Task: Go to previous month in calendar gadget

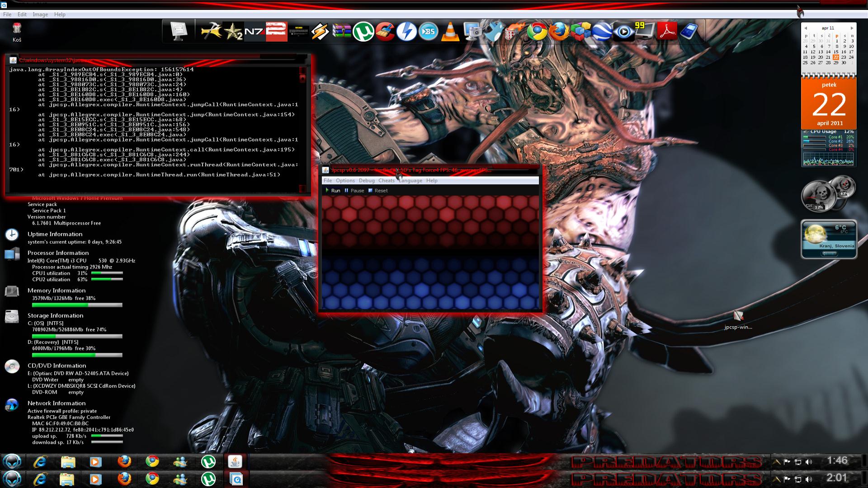Action: pos(805,28)
